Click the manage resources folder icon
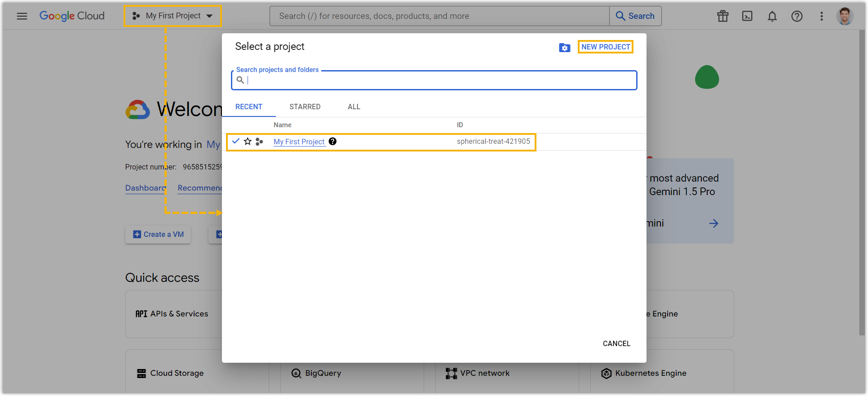 (564, 47)
